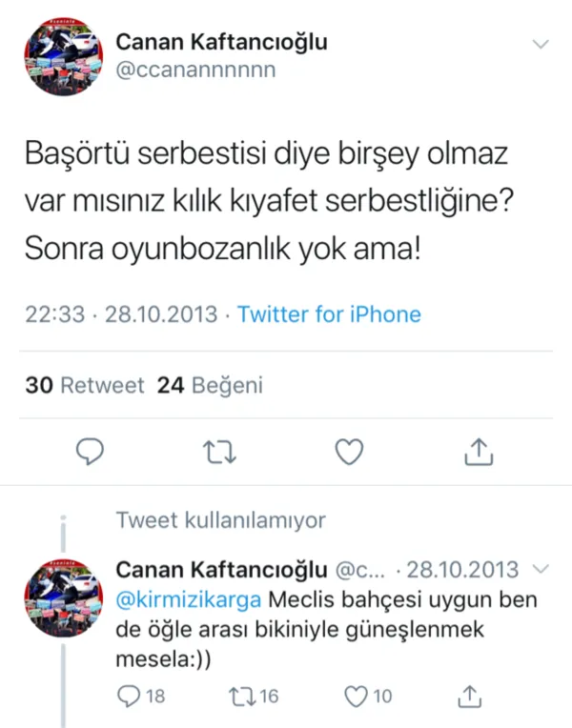Expand reply tweet options chevron
The image size is (572, 728).
coord(541,569)
